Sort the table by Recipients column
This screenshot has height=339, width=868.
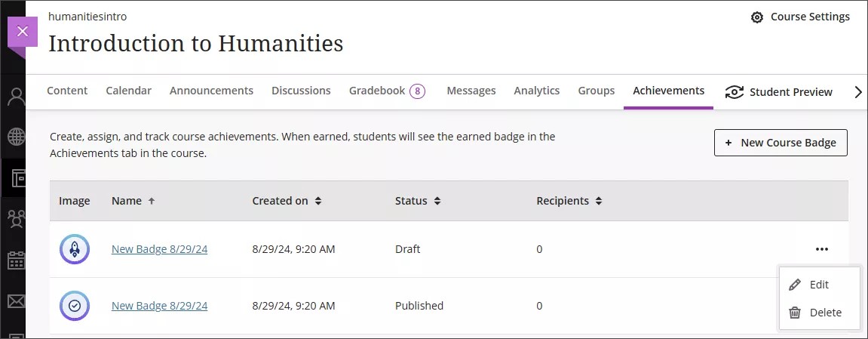pyautogui.click(x=569, y=201)
